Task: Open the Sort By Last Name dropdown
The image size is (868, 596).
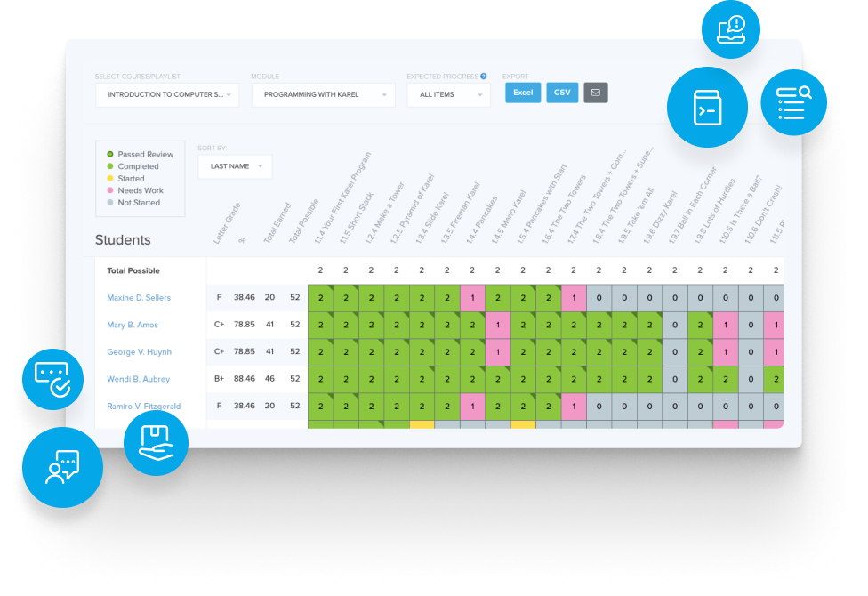Action: click(236, 166)
